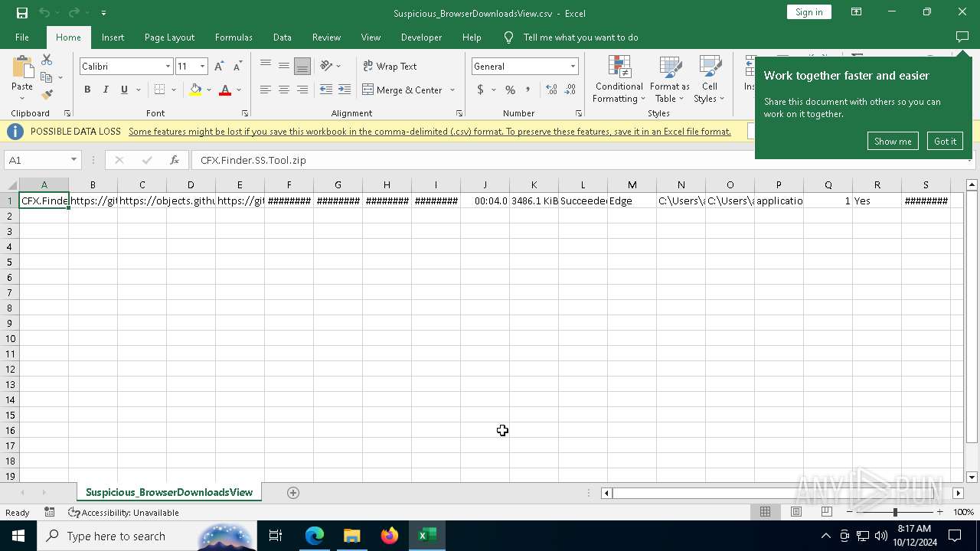
Task: Increase the indent level
Action: (345, 90)
